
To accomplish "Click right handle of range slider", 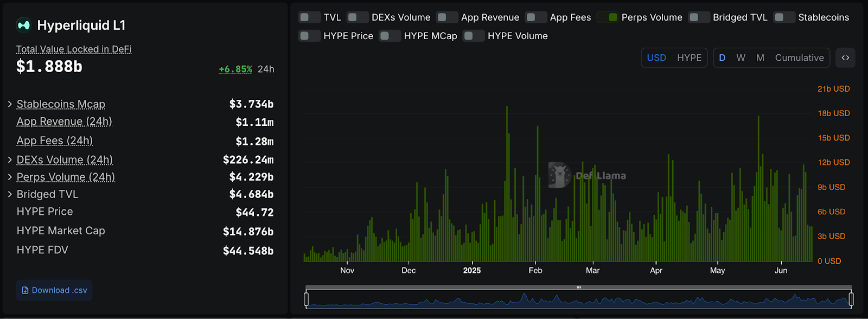I will pos(851,299).
